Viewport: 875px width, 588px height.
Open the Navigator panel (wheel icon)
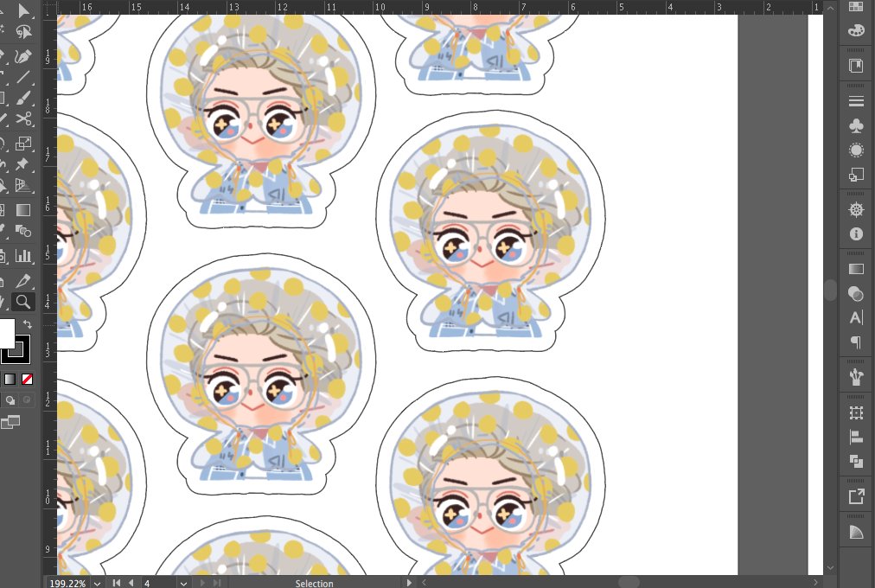click(x=856, y=210)
